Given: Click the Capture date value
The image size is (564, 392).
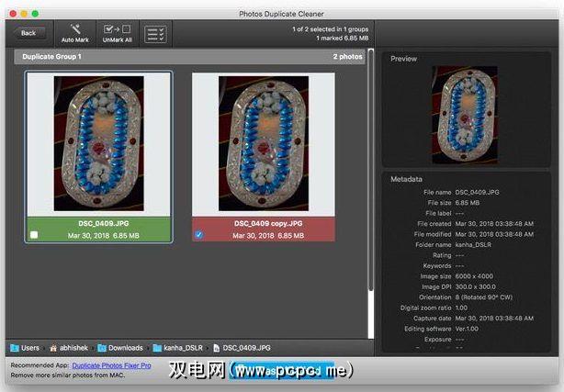Looking at the screenshot, I should [x=494, y=319].
